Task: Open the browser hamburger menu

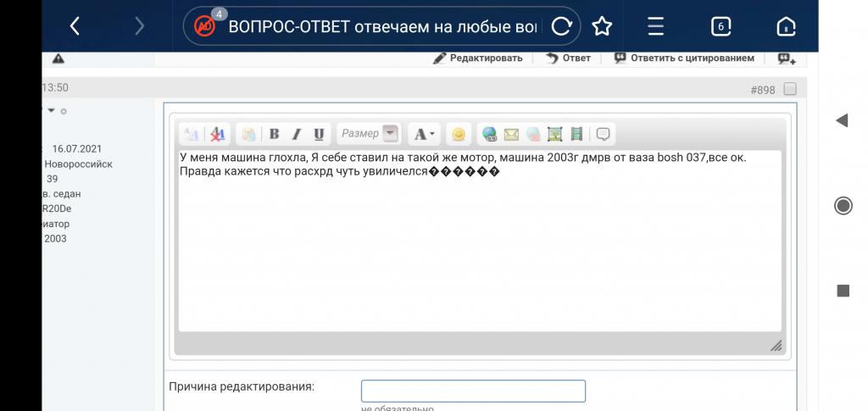Action: [655, 26]
